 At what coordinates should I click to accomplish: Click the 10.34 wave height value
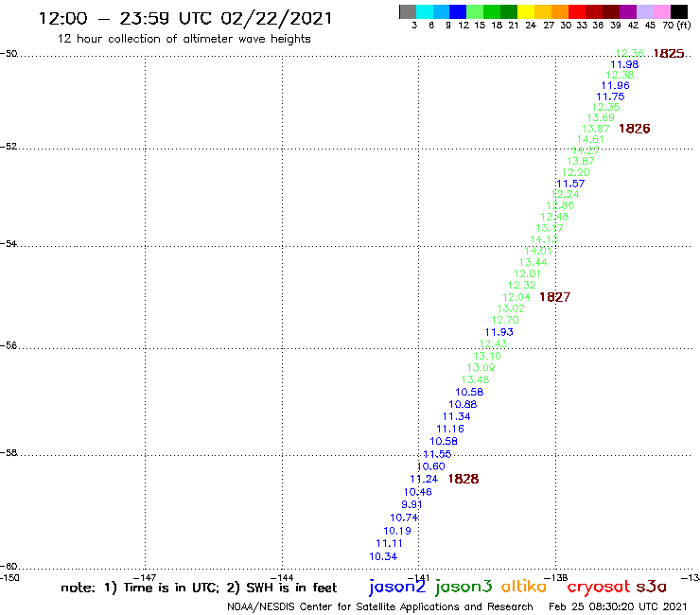click(x=383, y=556)
